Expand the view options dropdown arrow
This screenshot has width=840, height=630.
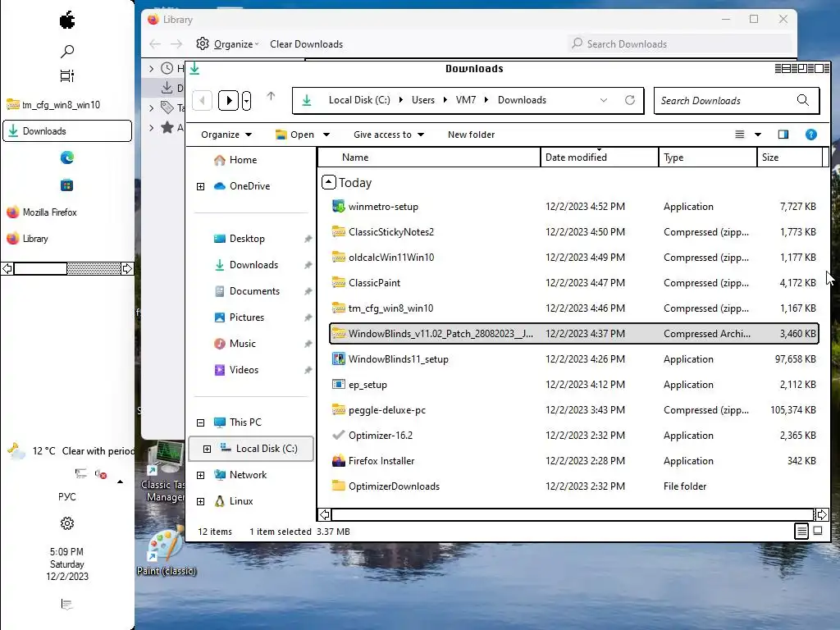pyautogui.click(x=758, y=135)
